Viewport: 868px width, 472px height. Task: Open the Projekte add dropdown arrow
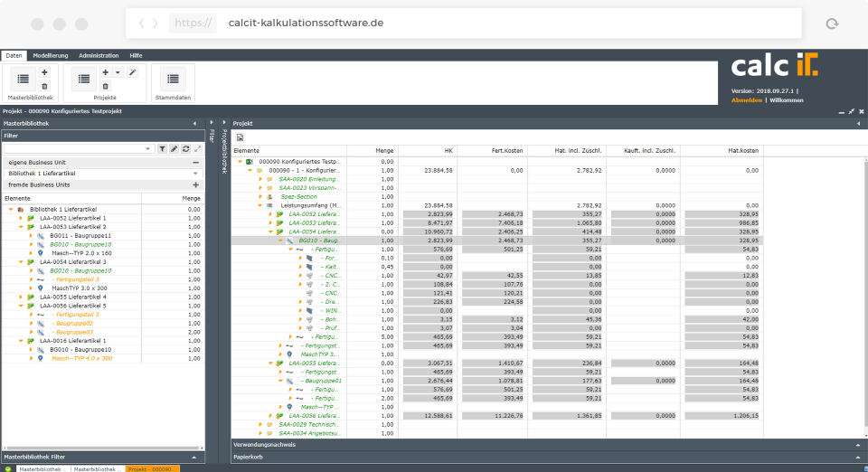tap(118, 72)
